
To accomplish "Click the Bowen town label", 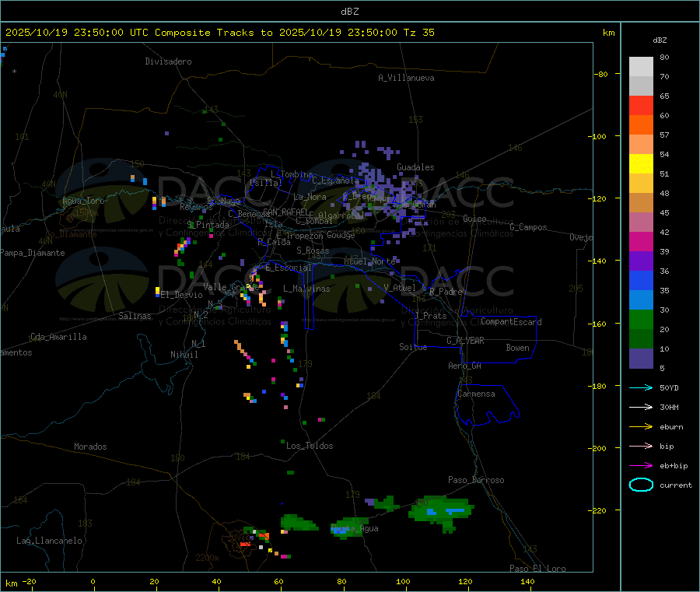I will 518,348.
